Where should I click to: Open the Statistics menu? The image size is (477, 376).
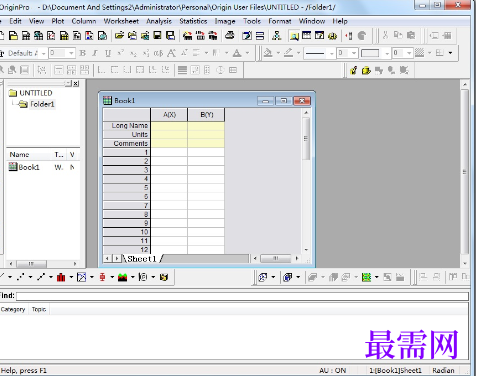pos(193,21)
